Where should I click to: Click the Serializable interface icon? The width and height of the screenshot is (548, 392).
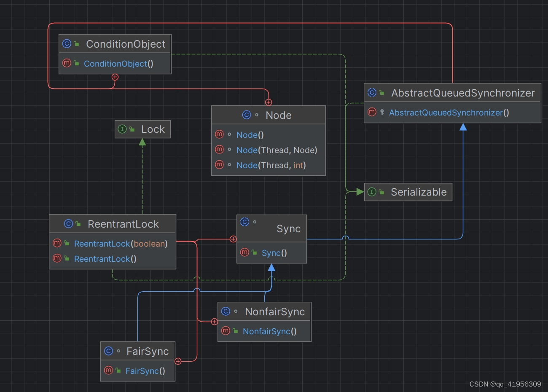(372, 192)
